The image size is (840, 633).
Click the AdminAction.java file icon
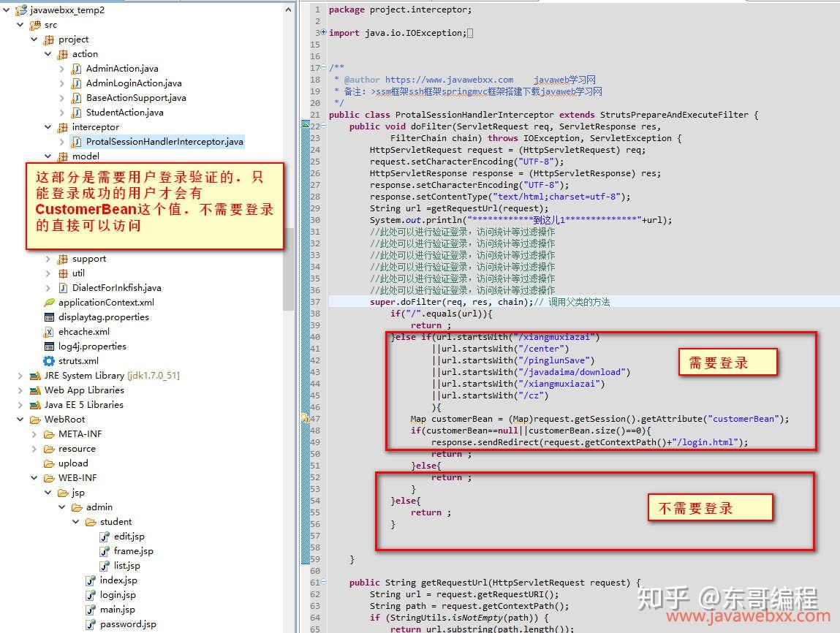[x=77, y=69]
